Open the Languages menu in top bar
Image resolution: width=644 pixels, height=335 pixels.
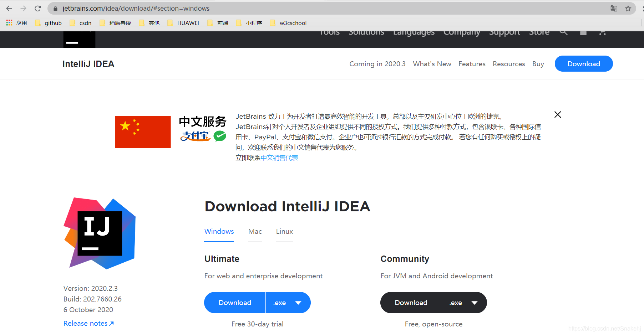point(414,33)
